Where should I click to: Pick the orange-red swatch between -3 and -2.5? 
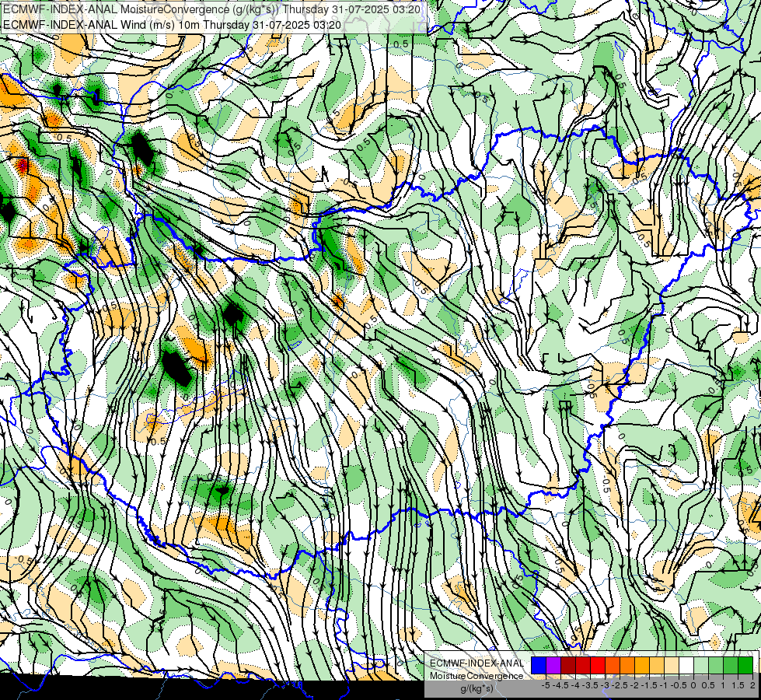[x=613, y=665]
